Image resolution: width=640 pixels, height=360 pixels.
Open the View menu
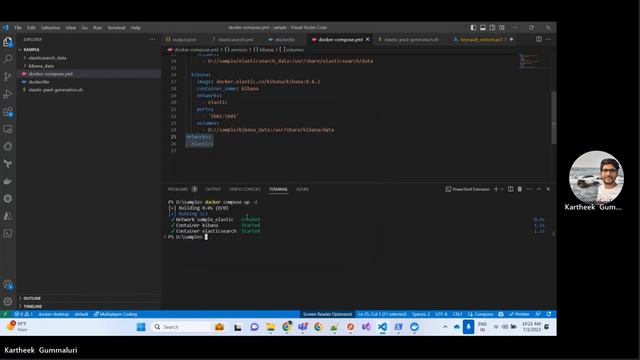[x=71, y=28]
